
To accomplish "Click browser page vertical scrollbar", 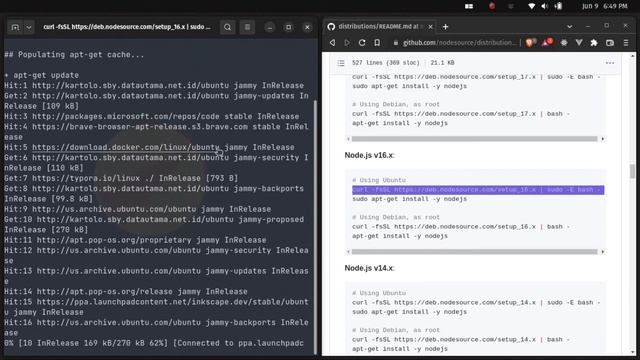I will [x=632, y=171].
